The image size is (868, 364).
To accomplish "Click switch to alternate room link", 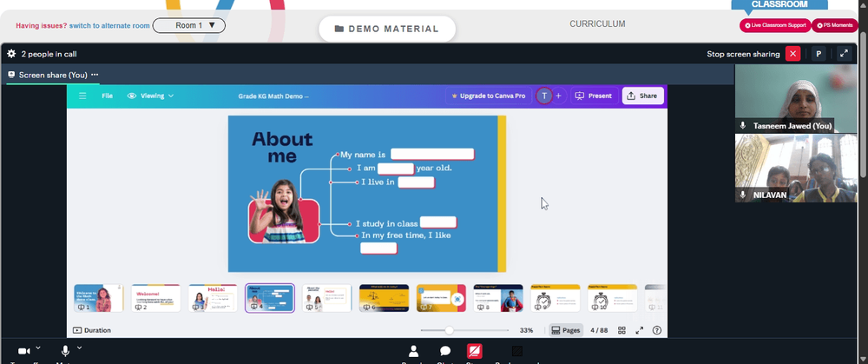I will pos(109,25).
